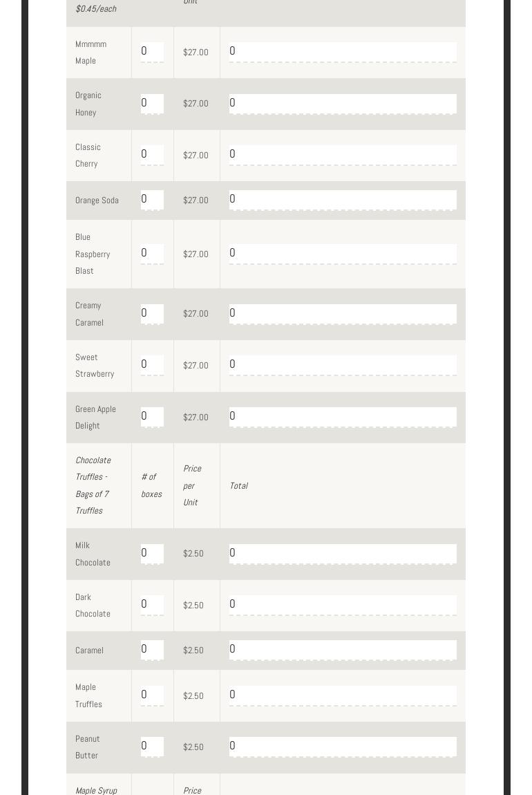This screenshot has width=532, height=795.
Task: Click the Maple Truffles total field
Action: (343, 695)
